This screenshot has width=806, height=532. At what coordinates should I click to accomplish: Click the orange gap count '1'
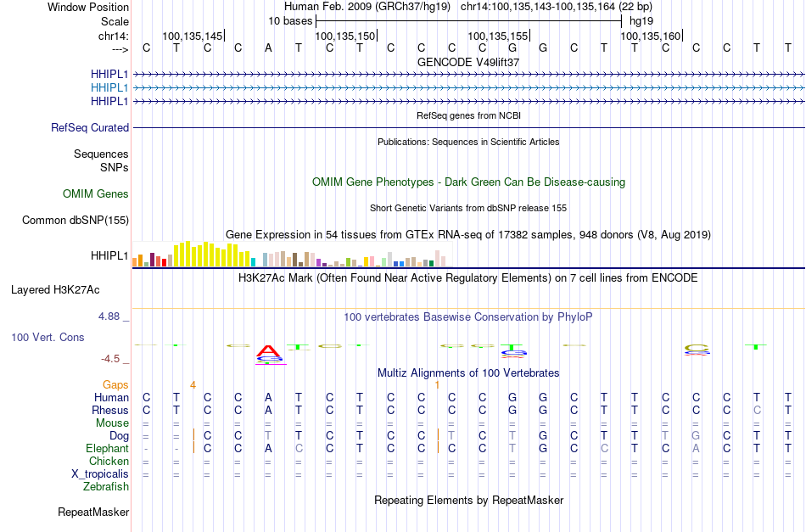[x=437, y=385]
